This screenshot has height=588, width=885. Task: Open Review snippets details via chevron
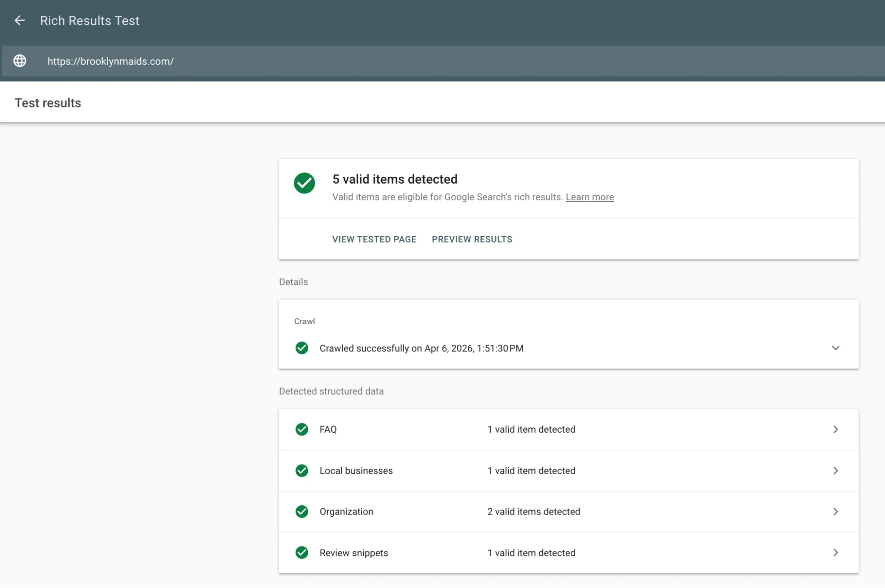click(x=835, y=553)
